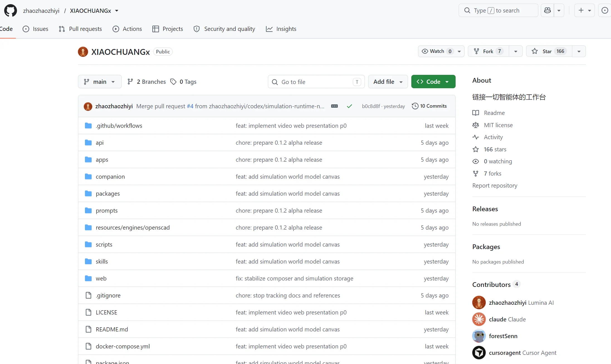The image size is (611, 364).
Task: Fork the XIAOCHUANGx repository
Action: pos(488,51)
